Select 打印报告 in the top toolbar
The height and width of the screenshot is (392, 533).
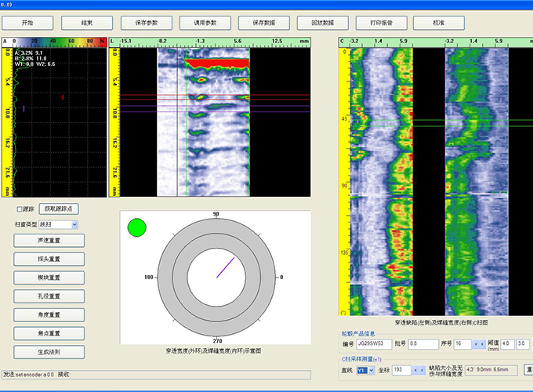381,24
